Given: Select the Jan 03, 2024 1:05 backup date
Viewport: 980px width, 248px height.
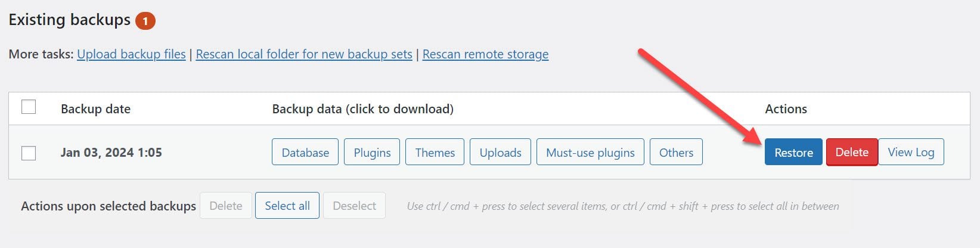Looking at the screenshot, I should tap(111, 153).
